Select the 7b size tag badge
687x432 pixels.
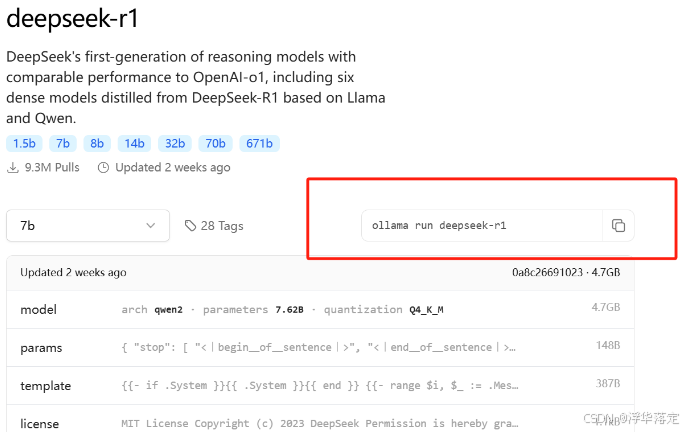tap(63, 144)
